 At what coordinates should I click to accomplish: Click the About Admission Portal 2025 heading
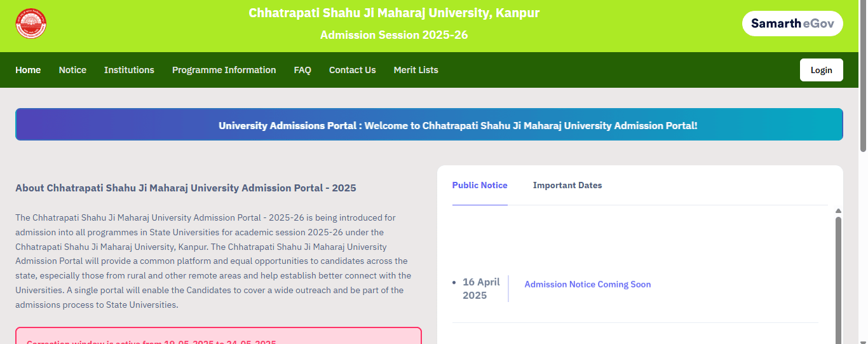pos(186,188)
